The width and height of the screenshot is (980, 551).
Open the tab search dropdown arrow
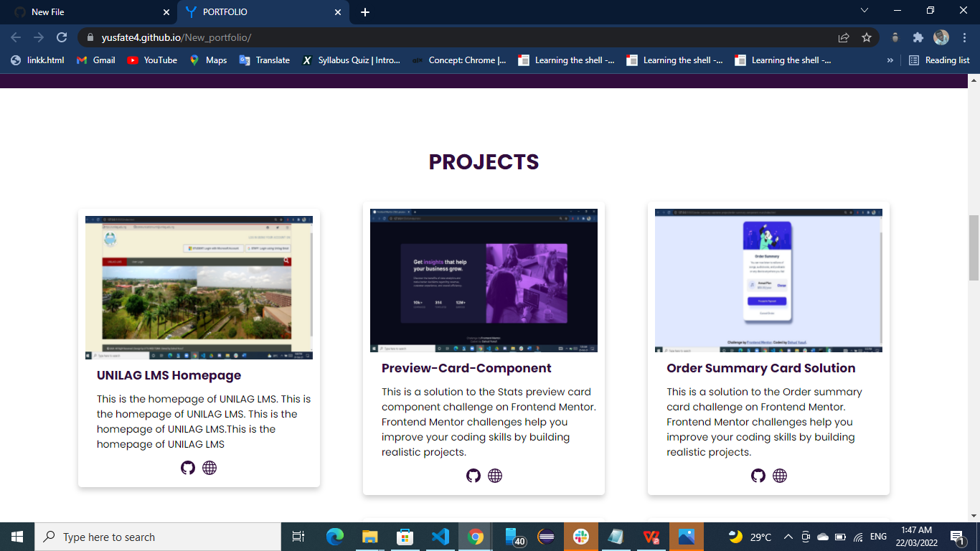(x=864, y=11)
